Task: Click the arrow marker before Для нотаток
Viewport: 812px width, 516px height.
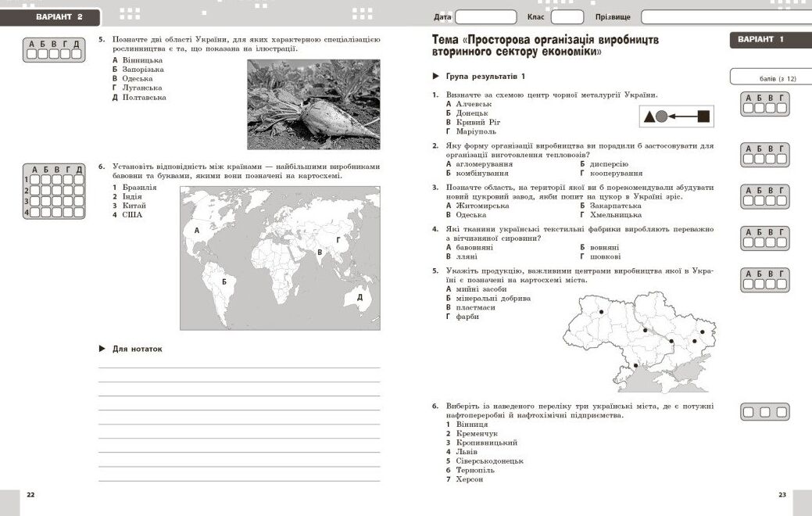Action: (x=102, y=349)
